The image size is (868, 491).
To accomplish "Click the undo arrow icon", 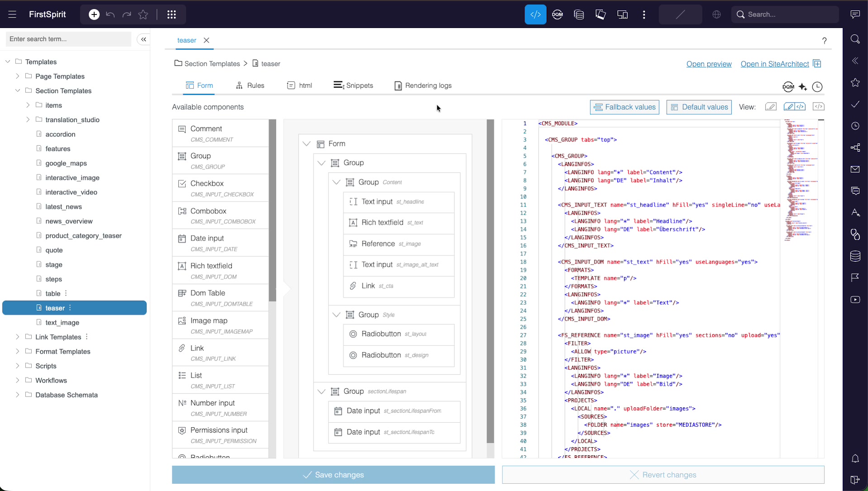I will pos(110,14).
